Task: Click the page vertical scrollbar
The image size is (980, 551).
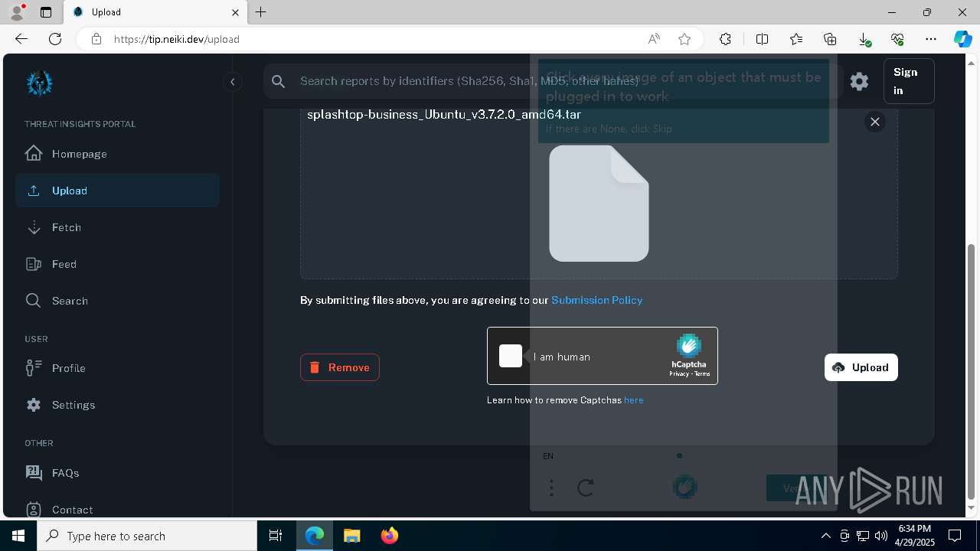Action: point(972,371)
